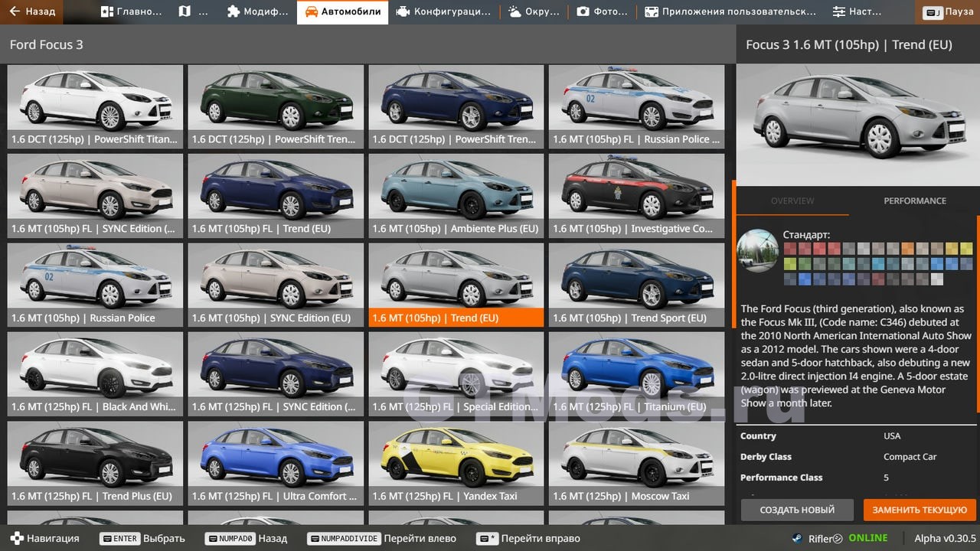This screenshot has width=980, height=551.
Task: Select 1.6 MT (105hp) SYNC Edition (EU) car
Action: [276, 285]
